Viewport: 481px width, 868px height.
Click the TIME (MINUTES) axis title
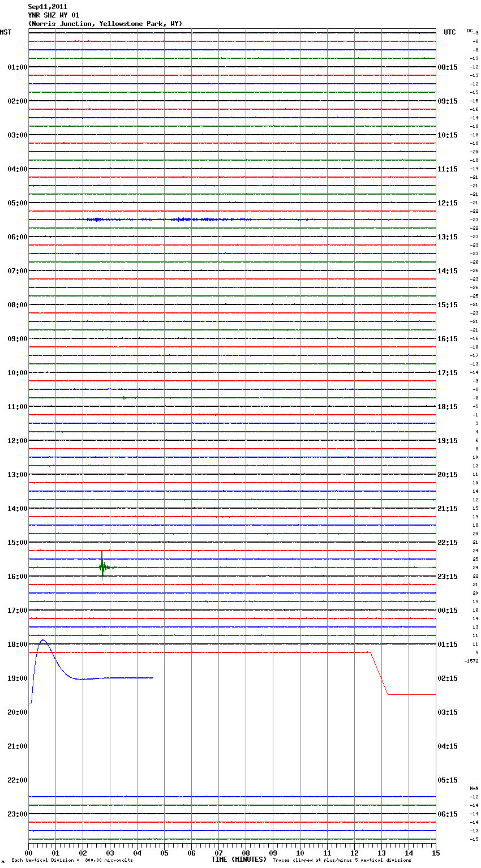(239, 860)
